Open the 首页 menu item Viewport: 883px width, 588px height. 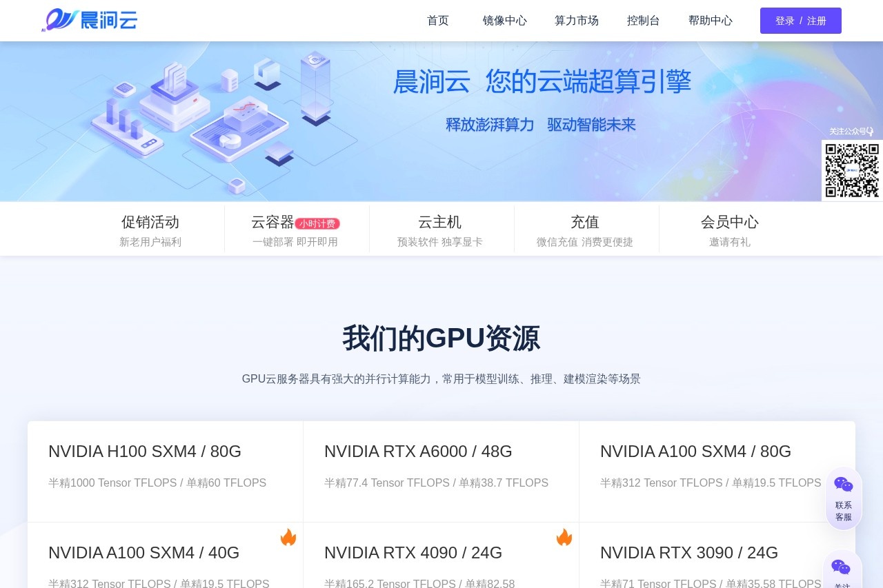[438, 21]
